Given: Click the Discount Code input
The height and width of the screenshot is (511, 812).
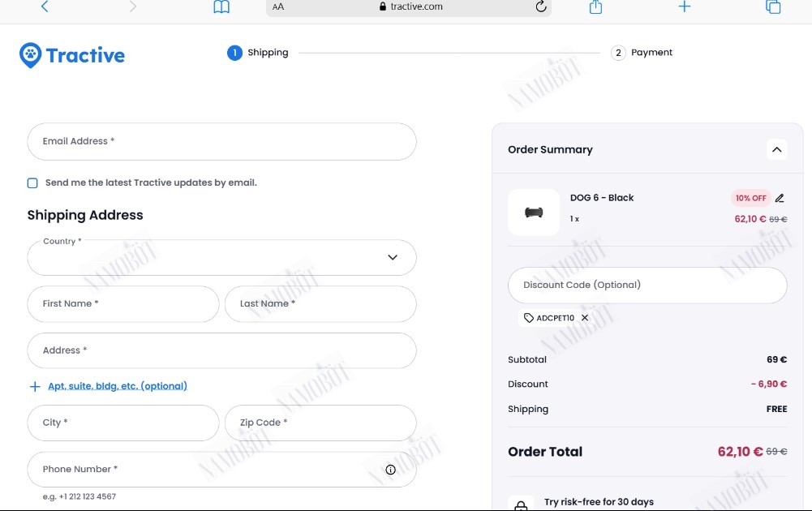Looking at the screenshot, I should pyautogui.click(x=647, y=286).
